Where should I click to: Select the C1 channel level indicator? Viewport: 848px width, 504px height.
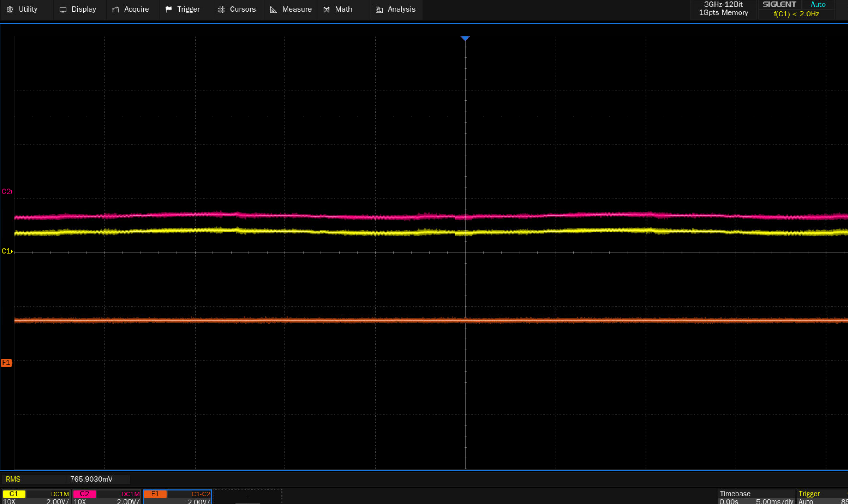7,251
